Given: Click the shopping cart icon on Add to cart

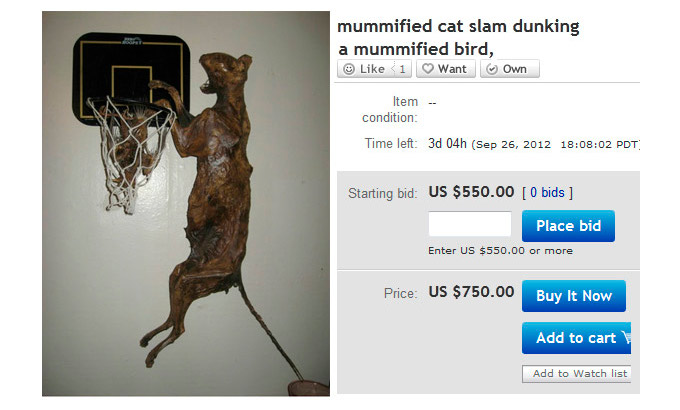Looking at the screenshot, I should pyautogui.click(x=626, y=337).
